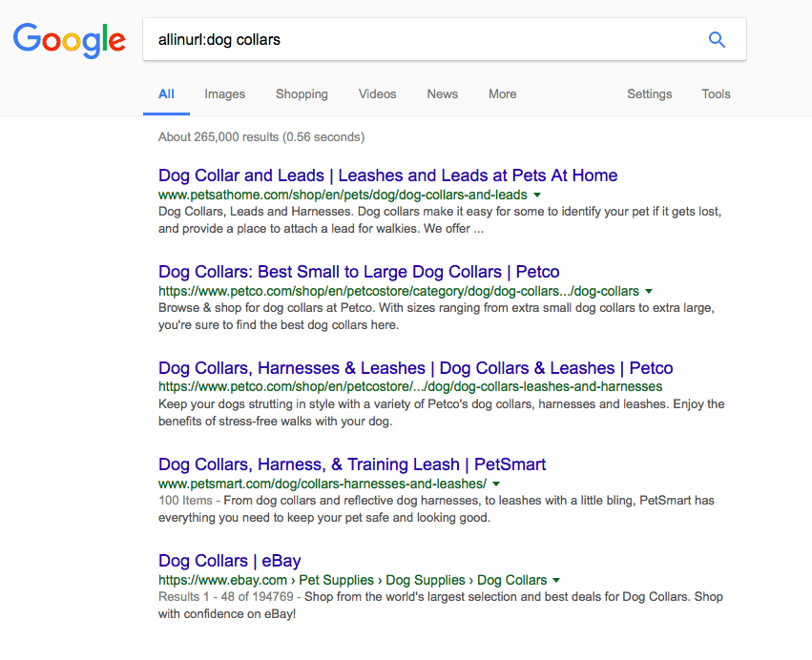Expand the More search categories menu
The width and height of the screenshot is (812, 660).
point(502,94)
